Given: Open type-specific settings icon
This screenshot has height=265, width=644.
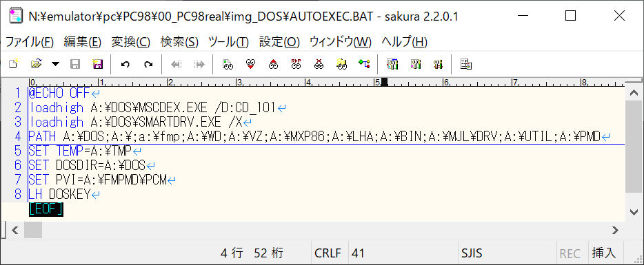Looking at the screenshot, I should click(416, 63).
